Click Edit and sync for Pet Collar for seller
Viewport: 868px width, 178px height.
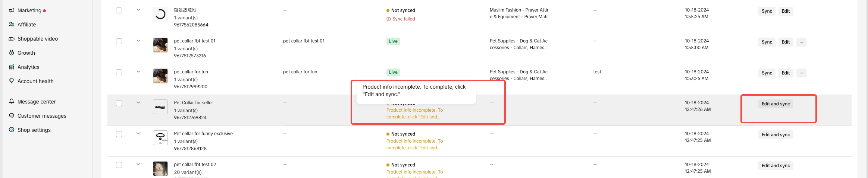point(775,104)
